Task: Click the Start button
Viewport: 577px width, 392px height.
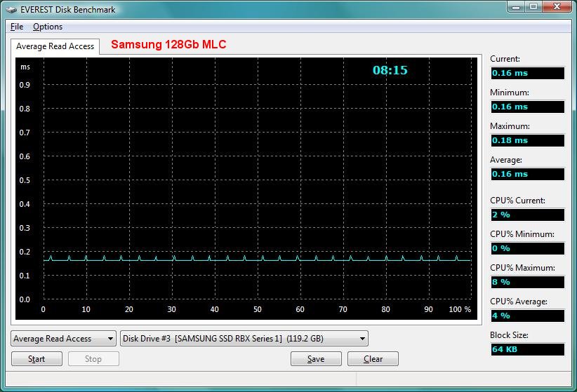Action: 37,359
